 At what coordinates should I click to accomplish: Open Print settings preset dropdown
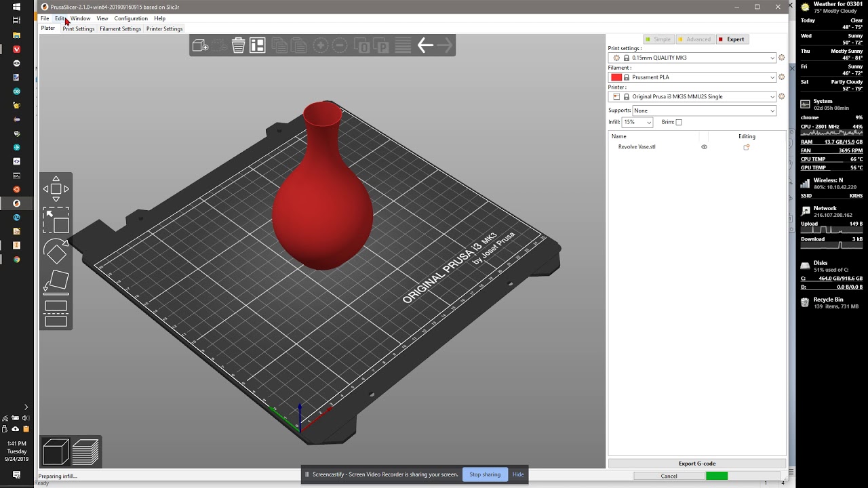[692, 58]
